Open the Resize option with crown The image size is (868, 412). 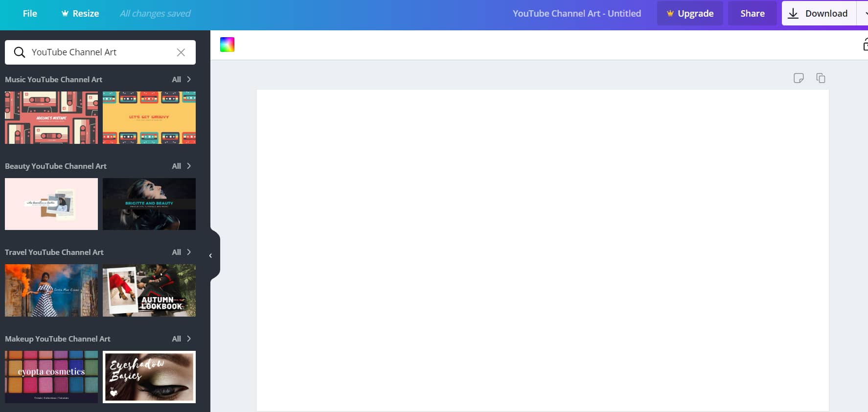click(x=80, y=13)
